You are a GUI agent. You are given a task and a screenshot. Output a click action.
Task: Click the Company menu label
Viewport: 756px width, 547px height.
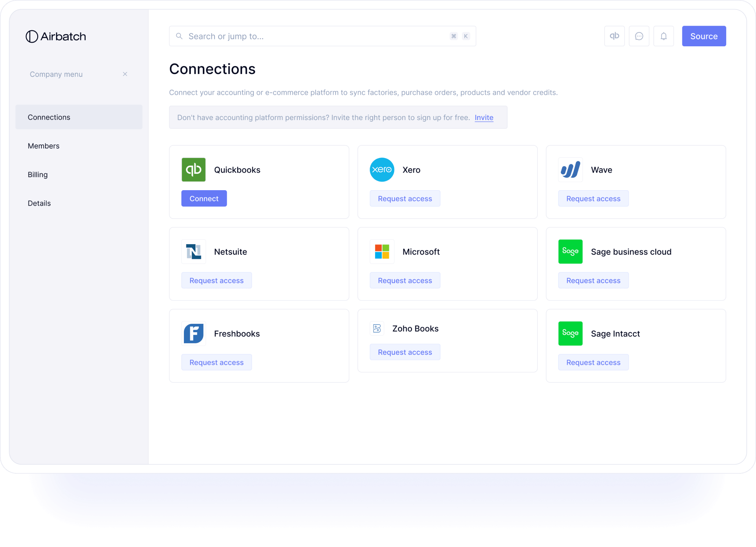coord(56,74)
